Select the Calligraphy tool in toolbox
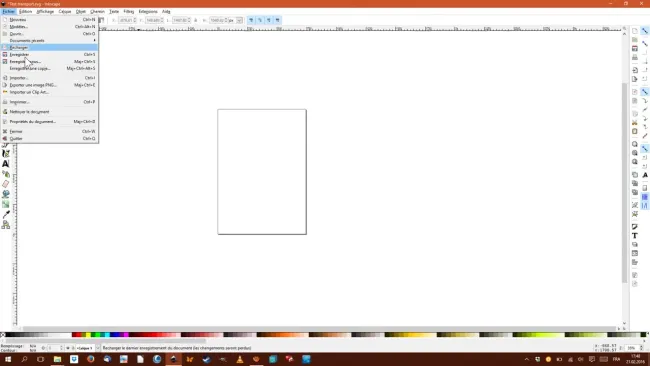This screenshot has width=650, height=366. pyautogui.click(x=6, y=154)
